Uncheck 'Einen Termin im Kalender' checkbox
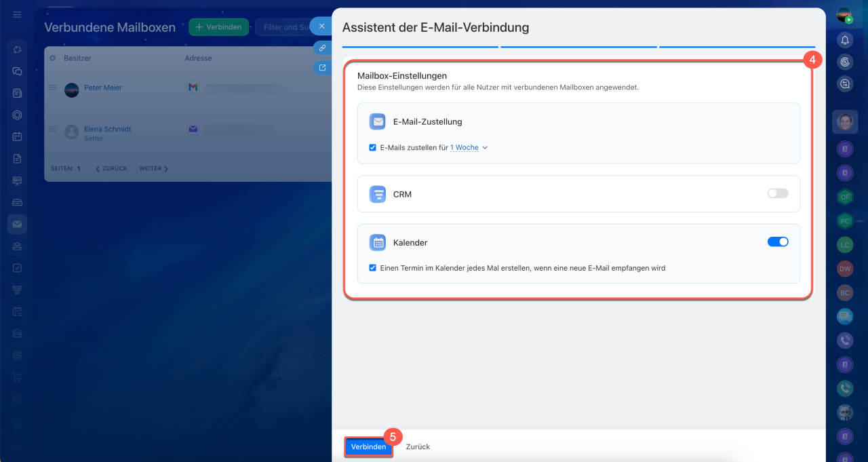This screenshot has width=868, height=462. (x=373, y=268)
